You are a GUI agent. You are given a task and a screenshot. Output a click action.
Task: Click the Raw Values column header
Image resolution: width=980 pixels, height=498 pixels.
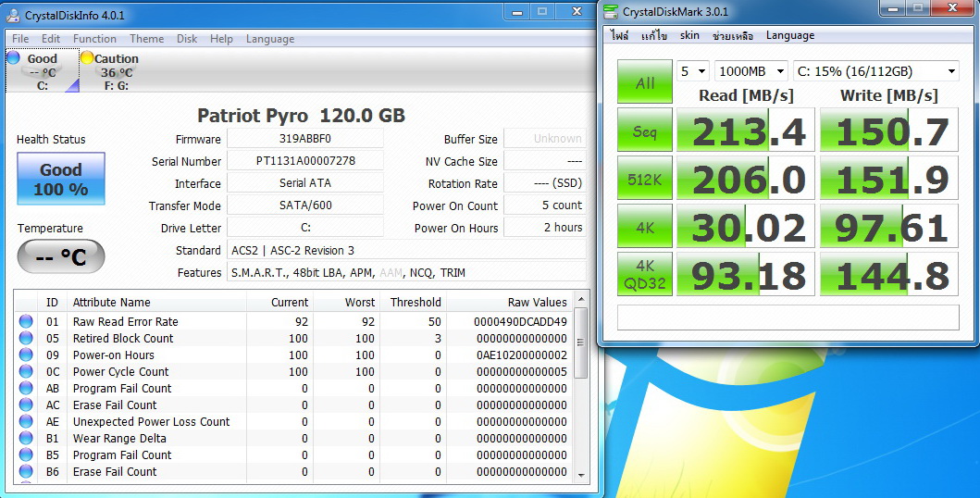pos(509,303)
